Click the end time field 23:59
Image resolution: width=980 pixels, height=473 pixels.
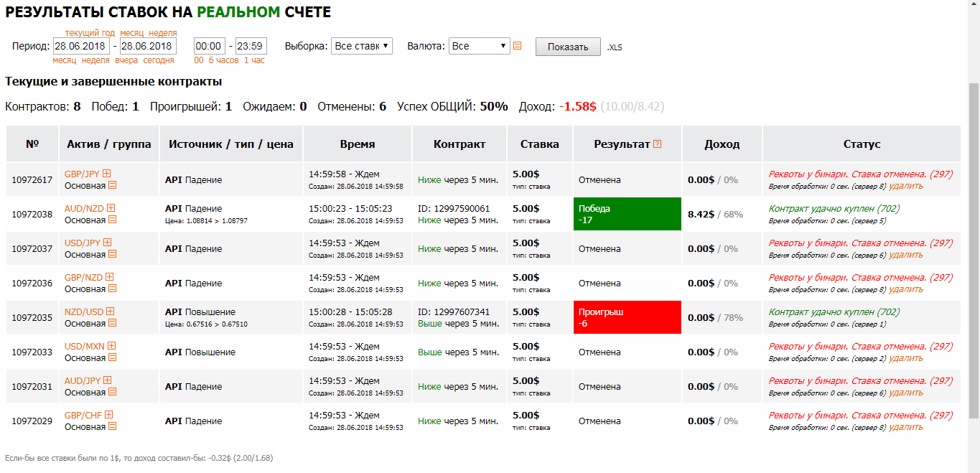[251, 46]
